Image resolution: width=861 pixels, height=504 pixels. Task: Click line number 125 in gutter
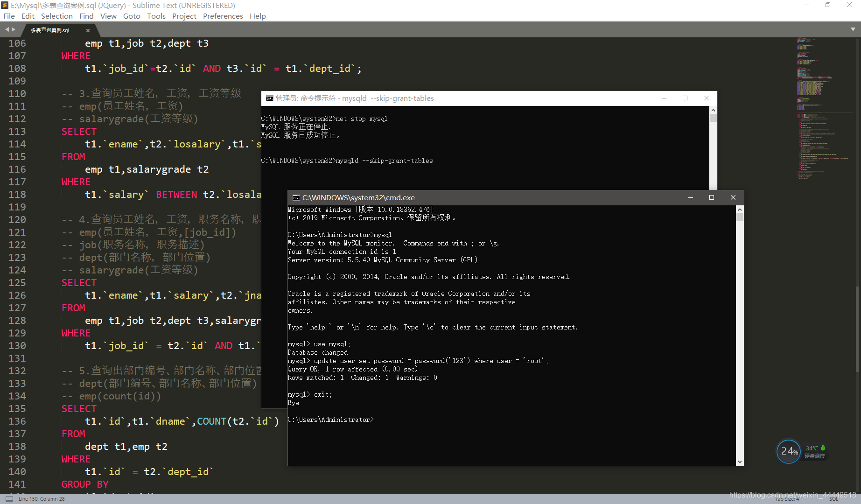coord(17,283)
